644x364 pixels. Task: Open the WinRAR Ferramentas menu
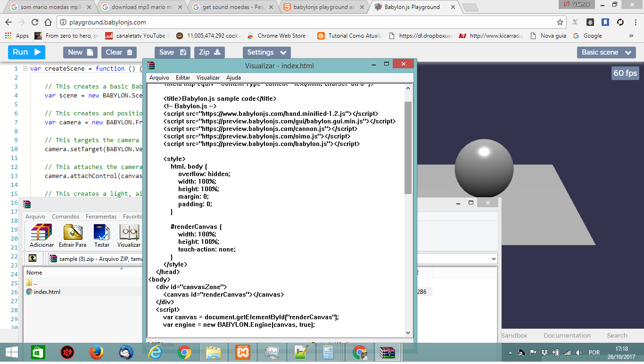pos(101,217)
